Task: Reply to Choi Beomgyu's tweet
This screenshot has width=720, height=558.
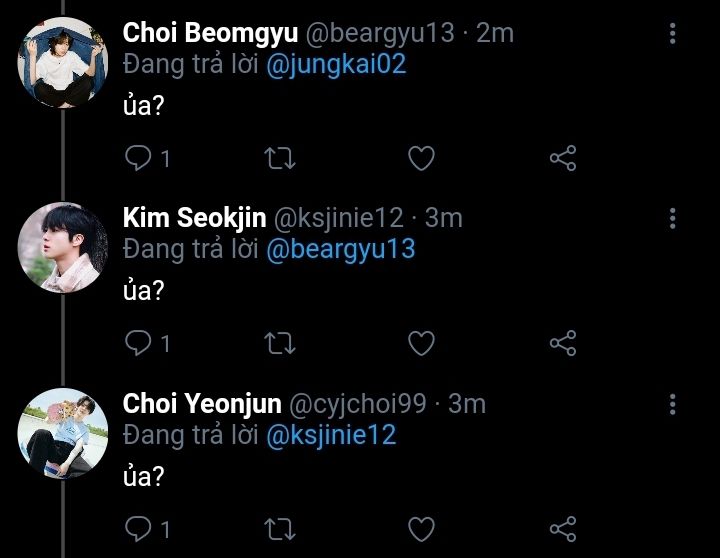Action: [x=138, y=158]
